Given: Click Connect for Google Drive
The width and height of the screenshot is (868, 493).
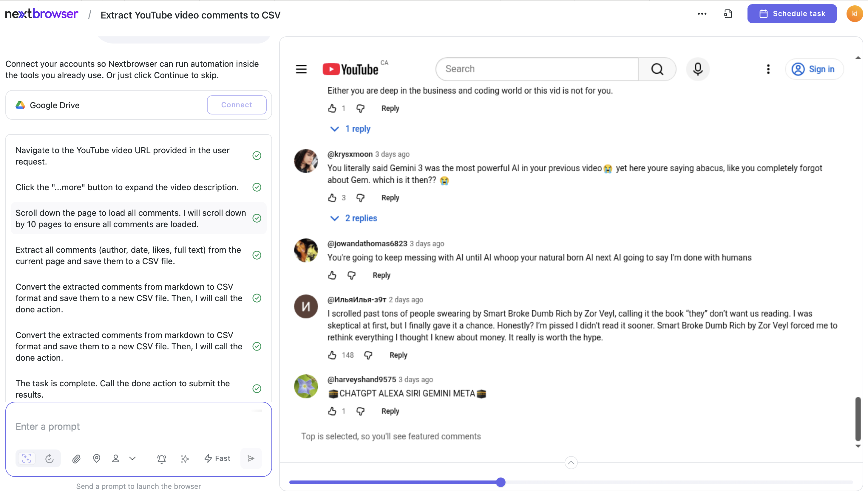Looking at the screenshot, I should coord(237,105).
